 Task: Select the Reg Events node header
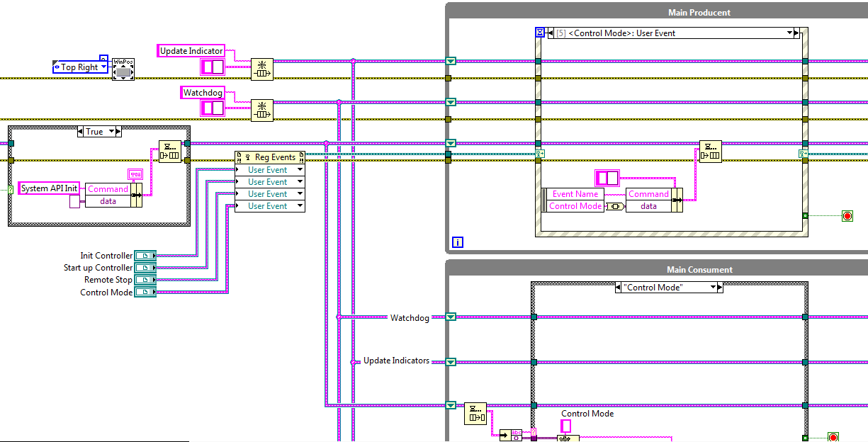(x=270, y=157)
